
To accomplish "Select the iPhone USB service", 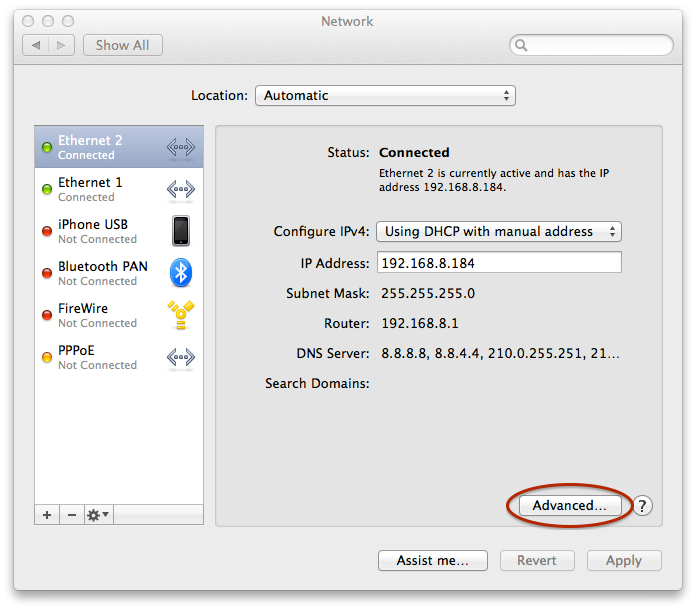I will point(119,231).
